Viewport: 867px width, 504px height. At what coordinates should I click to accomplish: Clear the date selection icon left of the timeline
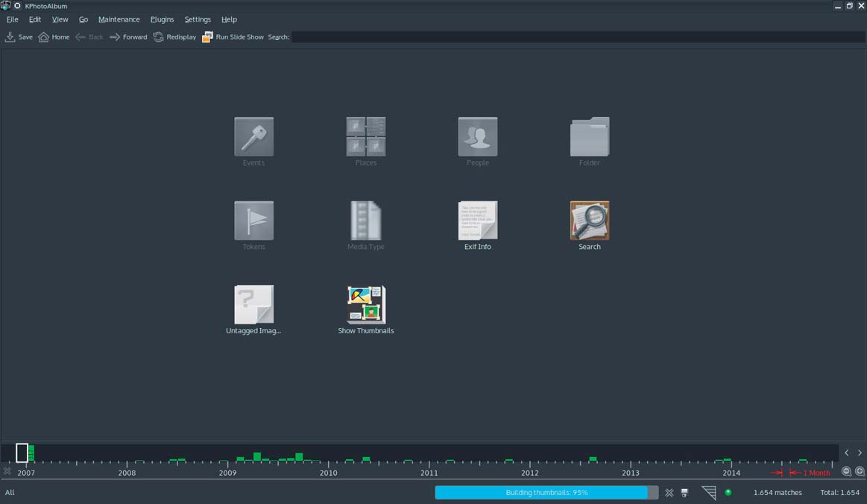click(7, 471)
